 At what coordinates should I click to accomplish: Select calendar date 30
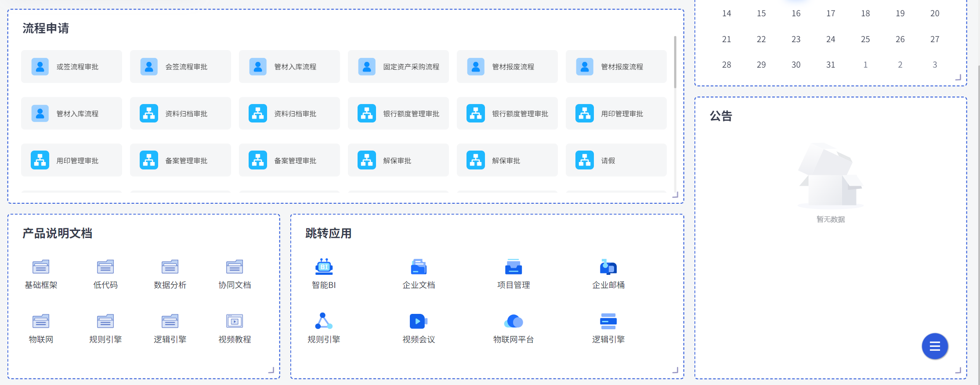click(x=796, y=65)
